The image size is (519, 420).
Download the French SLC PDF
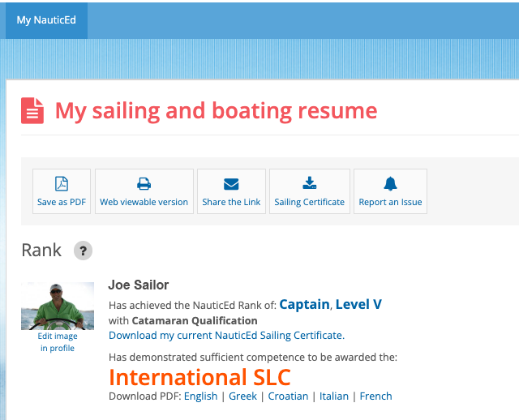[376, 396]
